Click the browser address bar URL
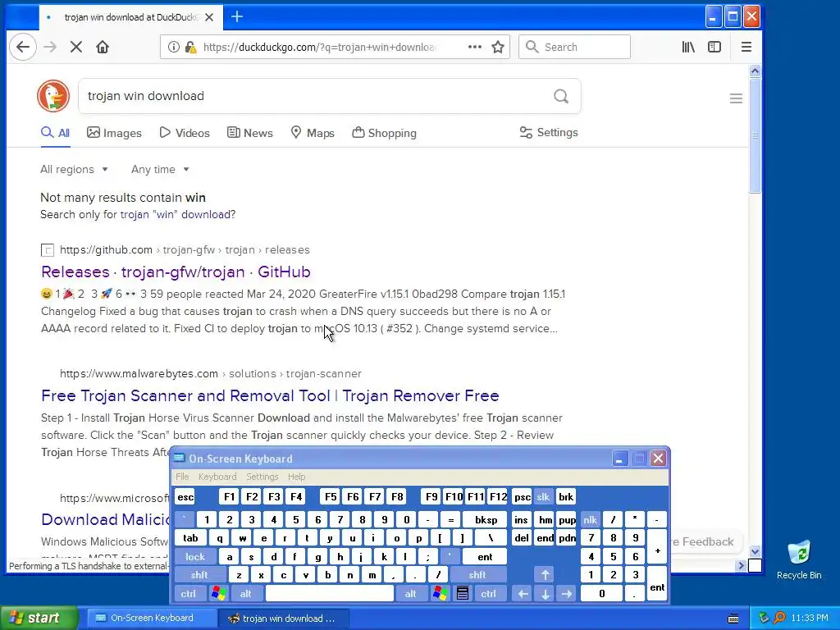Screen dimensions: 840x630 [x=320, y=47]
